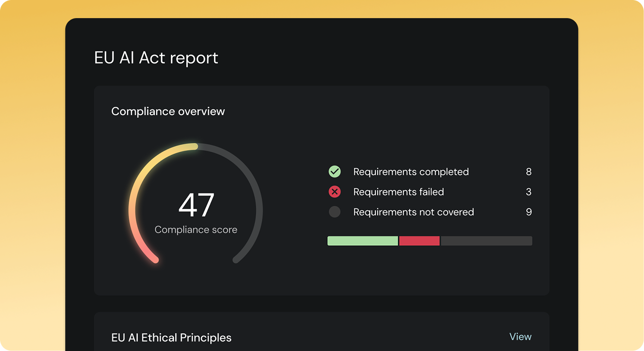644x351 pixels.
Task: Click the red X beside Requirements failed
Action: click(335, 191)
